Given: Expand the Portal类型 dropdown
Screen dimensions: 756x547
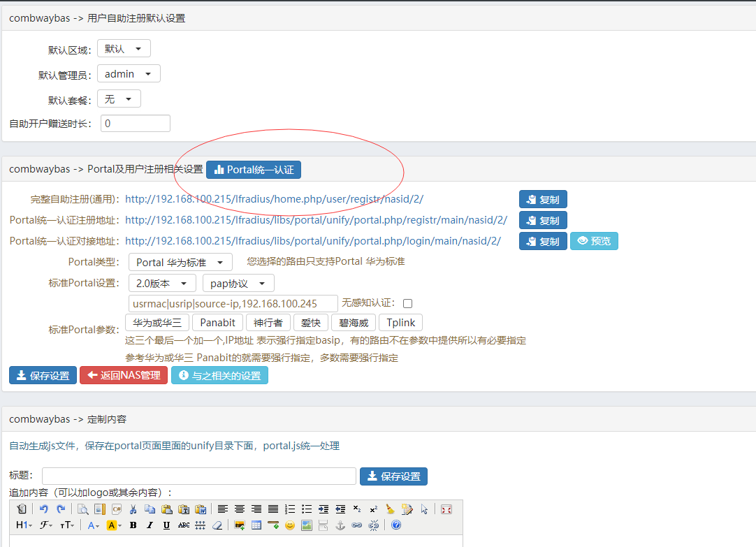Looking at the screenshot, I should (x=180, y=263).
